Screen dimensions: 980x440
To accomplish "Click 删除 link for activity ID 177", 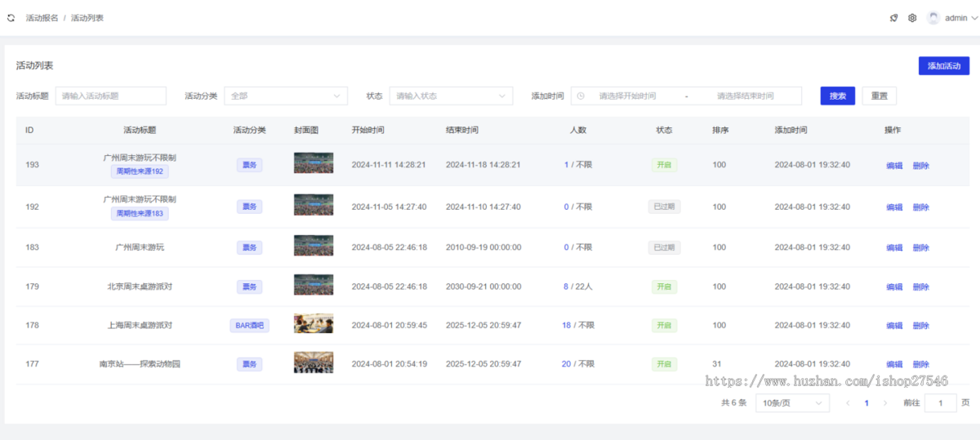I will coord(920,365).
